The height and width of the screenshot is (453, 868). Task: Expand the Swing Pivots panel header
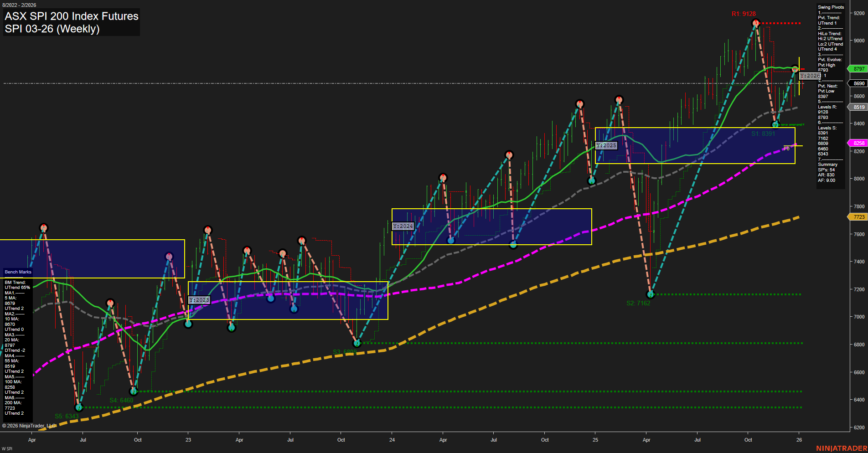pyautogui.click(x=830, y=7)
